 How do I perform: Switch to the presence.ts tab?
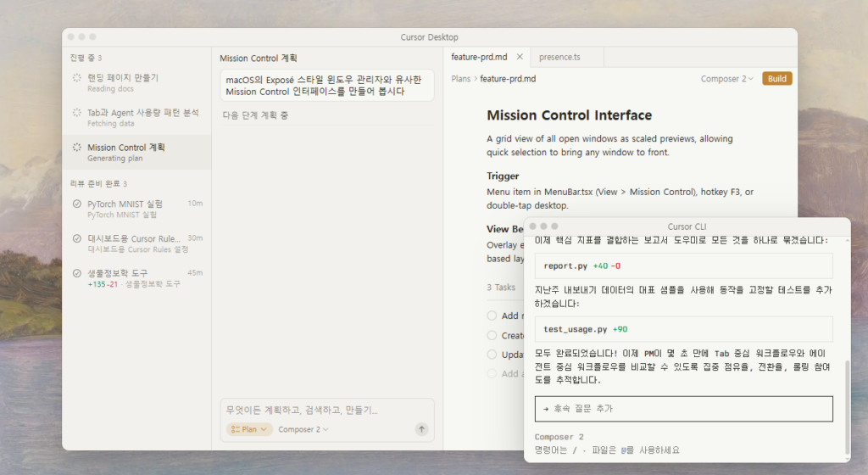click(559, 58)
